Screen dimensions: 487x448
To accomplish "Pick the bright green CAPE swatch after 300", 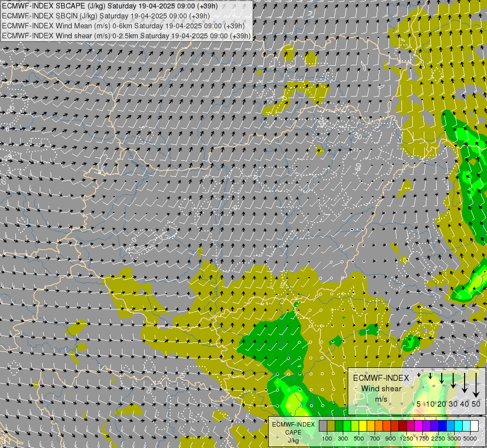I will click(347, 426).
